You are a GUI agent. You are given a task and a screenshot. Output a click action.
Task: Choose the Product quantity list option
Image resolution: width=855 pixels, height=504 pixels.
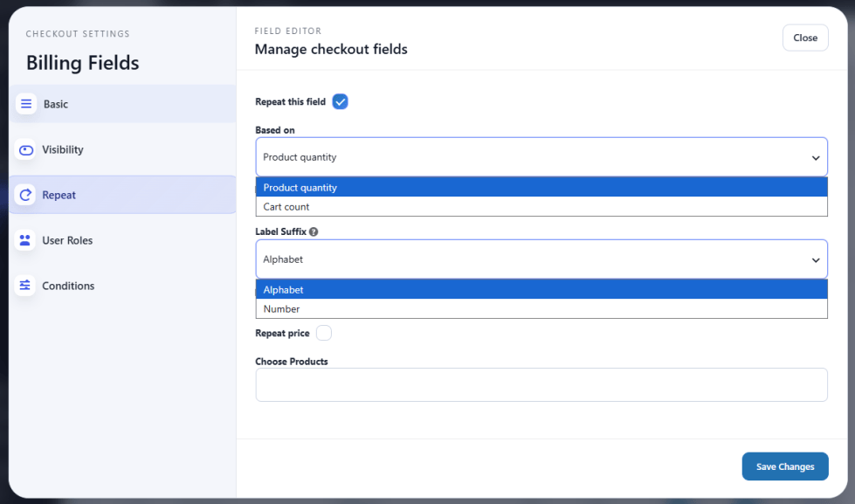(541, 187)
